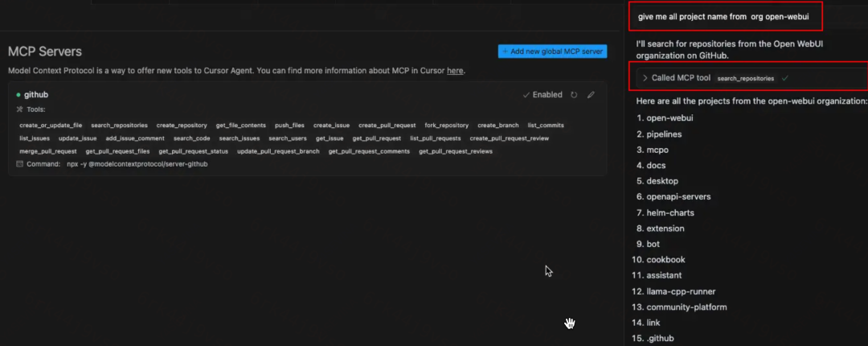Viewport: 868px width, 346px height.
Task: Click bot in the project list
Action: click(653, 244)
